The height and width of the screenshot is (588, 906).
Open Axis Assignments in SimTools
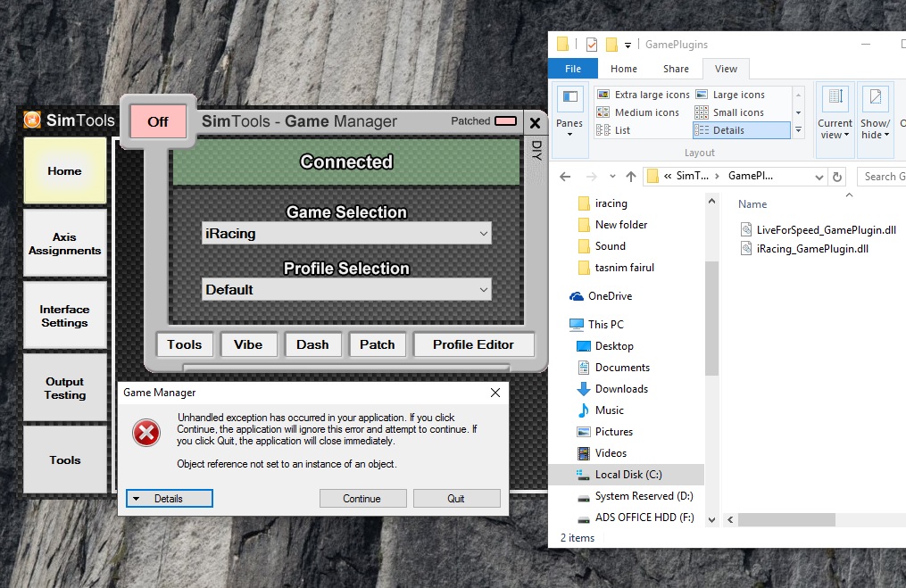[64, 244]
